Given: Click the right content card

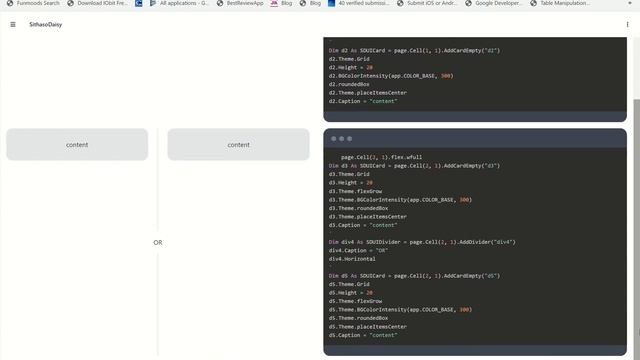Looking at the screenshot, I should (x=238, y=144).
